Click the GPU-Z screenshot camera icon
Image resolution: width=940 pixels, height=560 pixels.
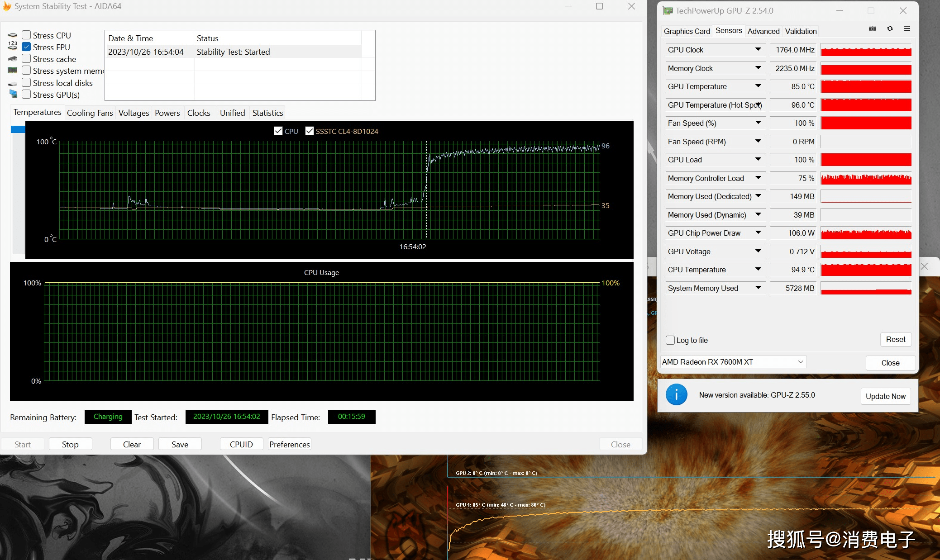tap(873, 29)
